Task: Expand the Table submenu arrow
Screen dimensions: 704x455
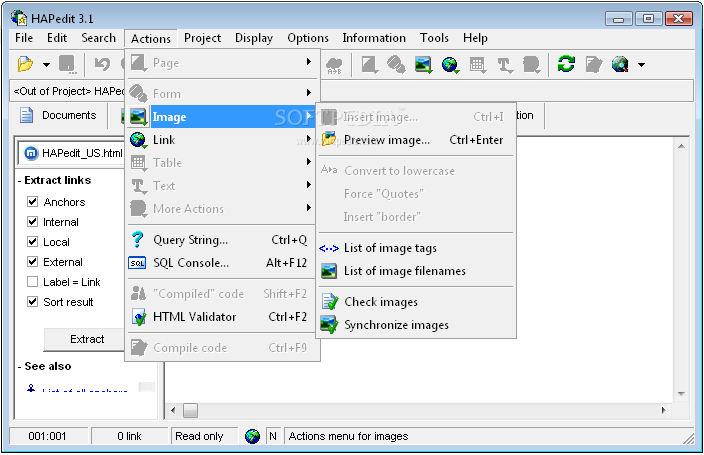Action: point(309,161)
